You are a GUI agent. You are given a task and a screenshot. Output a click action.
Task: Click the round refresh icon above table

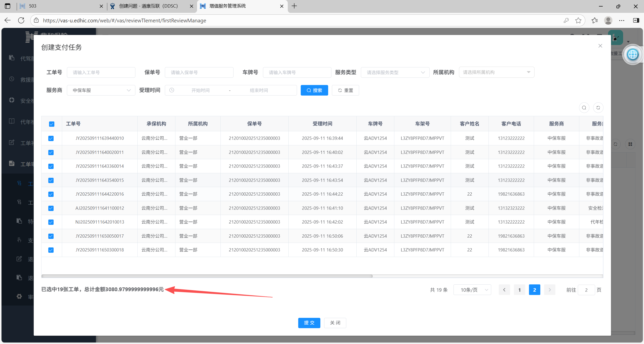tap(598, 108)
